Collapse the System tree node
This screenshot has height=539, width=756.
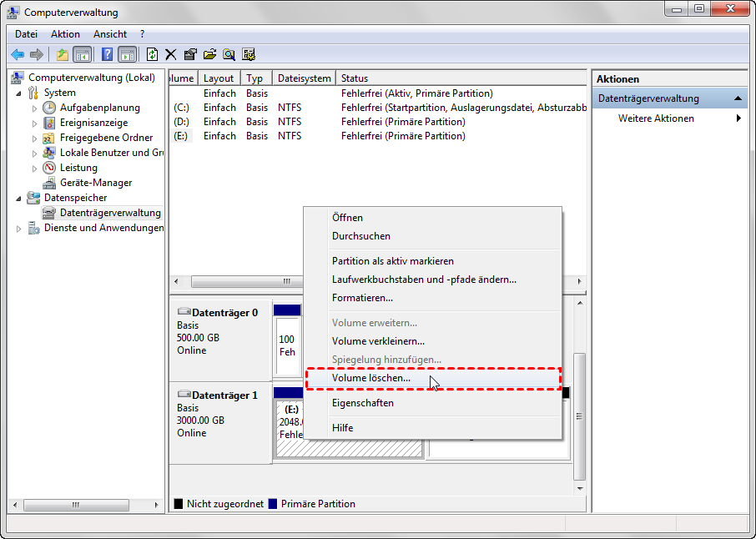(19, 93)
